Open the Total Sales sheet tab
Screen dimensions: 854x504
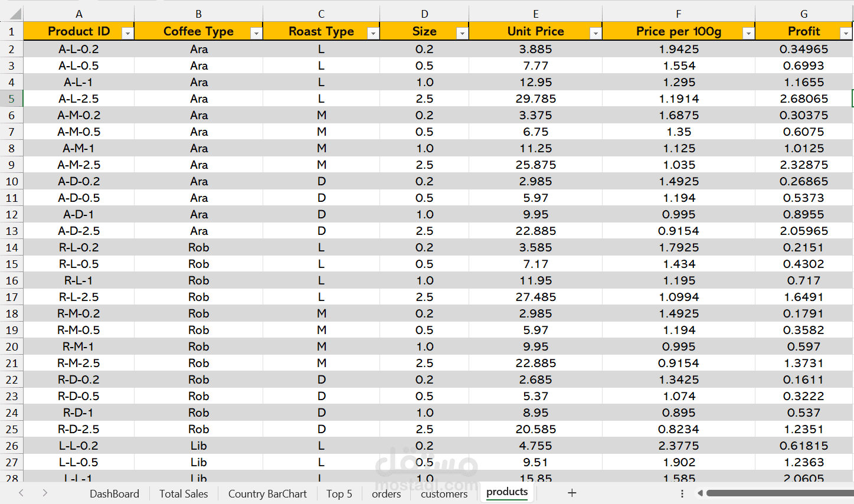(x=184, y=494)
